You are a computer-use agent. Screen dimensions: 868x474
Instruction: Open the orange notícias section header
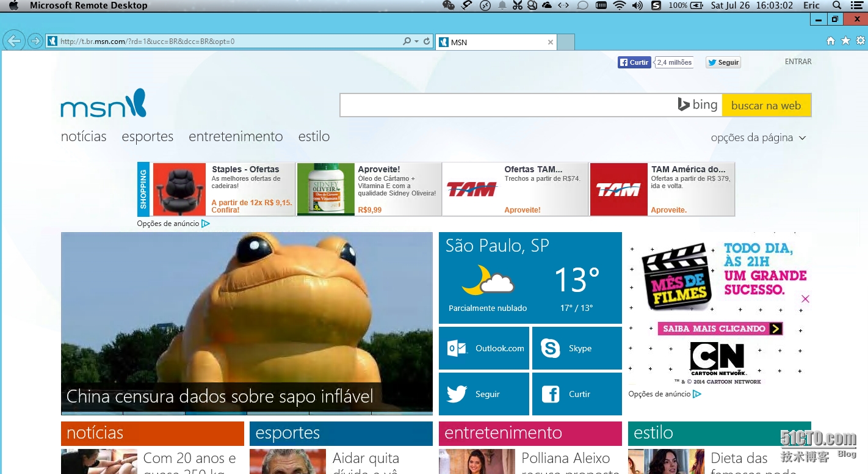153,433
